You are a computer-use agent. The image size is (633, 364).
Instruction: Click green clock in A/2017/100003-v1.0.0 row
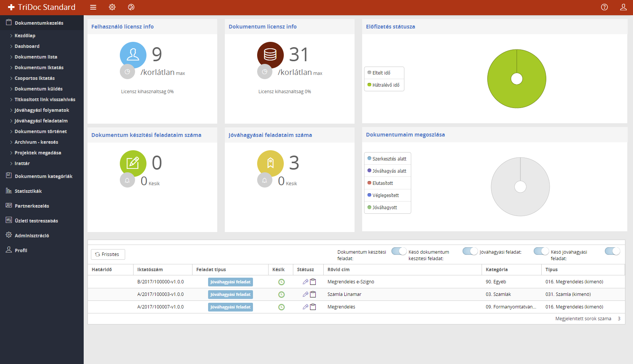tap(282, 294)
